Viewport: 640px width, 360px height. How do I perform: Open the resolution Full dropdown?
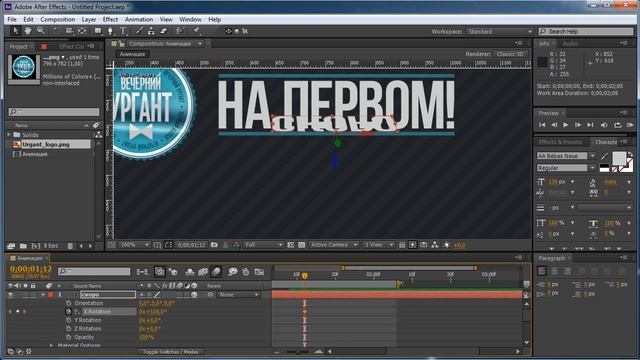264,245
